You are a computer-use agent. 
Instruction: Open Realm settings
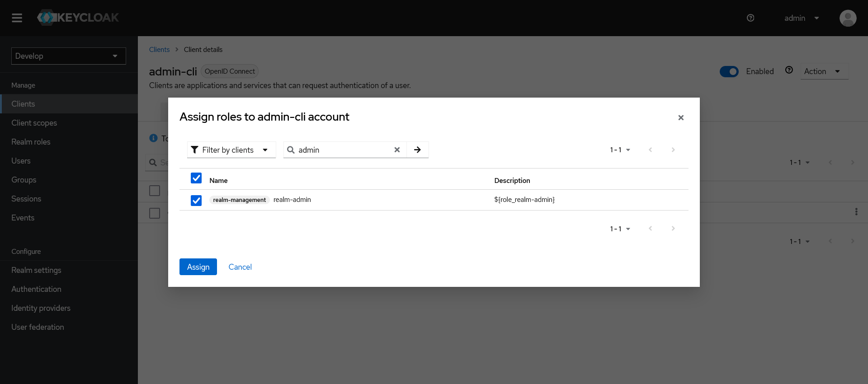pos(69,270)
